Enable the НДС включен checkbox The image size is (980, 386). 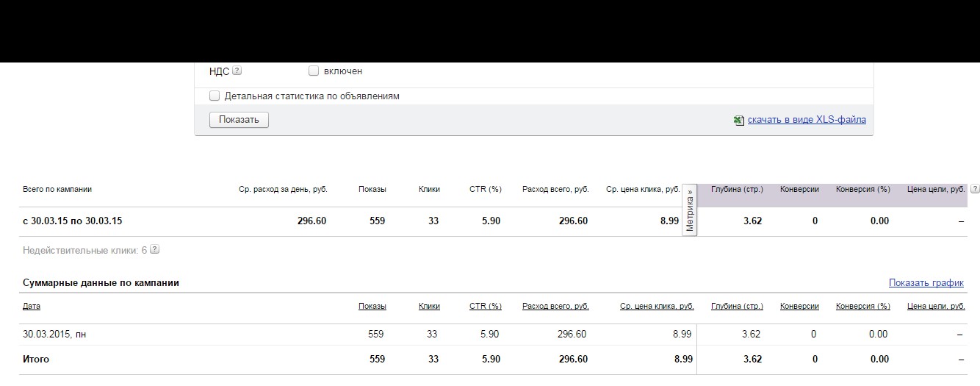tap(314, 71)
